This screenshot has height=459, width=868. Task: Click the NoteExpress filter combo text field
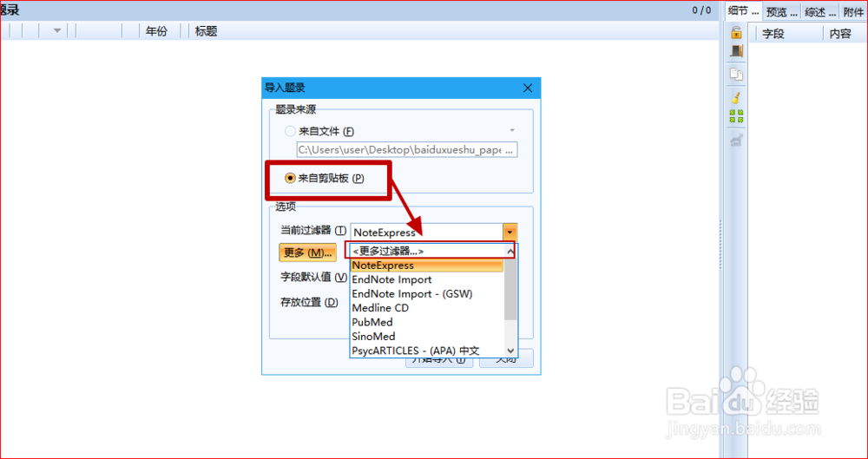[x=427, y=232]
